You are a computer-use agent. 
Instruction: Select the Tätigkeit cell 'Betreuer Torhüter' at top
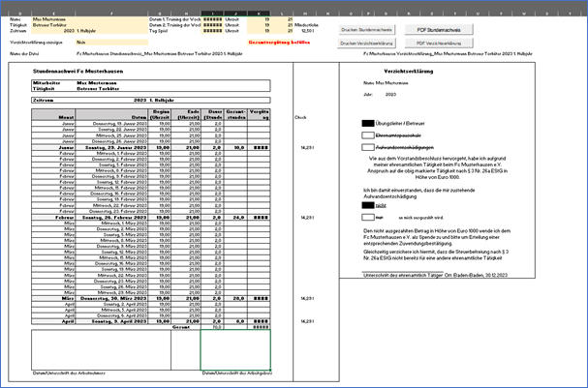pyautogui.click(x=90, y=25)
